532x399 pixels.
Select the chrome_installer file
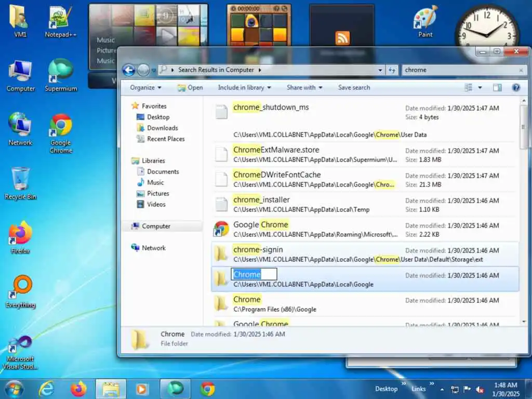[365, 204]
